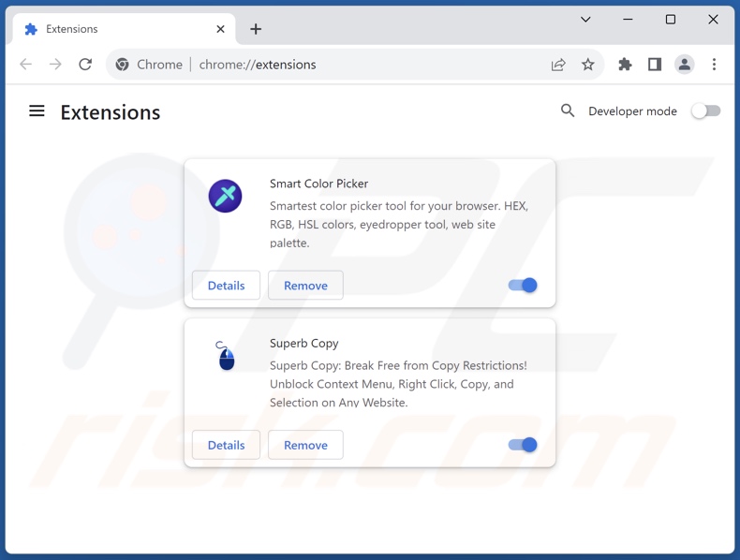Toggle Developer mode on
Screen dimensions: 740x560
[705, 111]
